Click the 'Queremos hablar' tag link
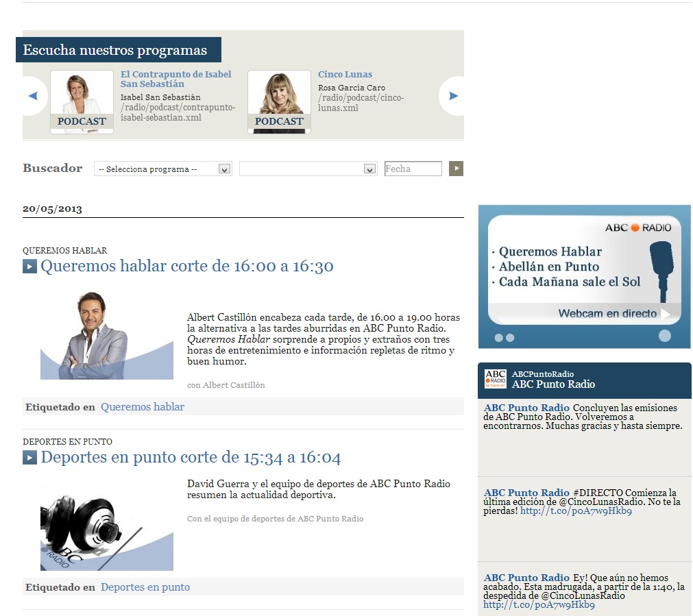The image size is (693, 616). [143, 407]
